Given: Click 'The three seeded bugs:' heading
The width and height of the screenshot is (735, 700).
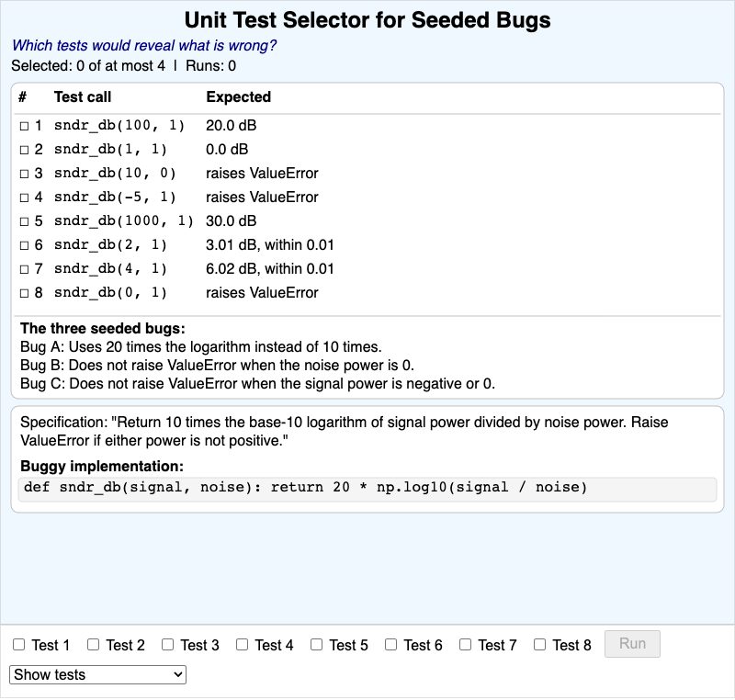Looking at the screenshot, I should 103,329.
